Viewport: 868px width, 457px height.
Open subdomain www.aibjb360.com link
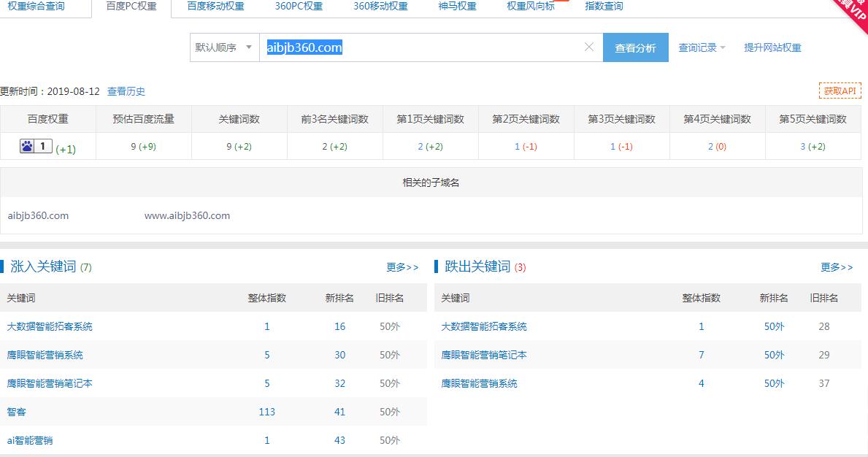187,216
